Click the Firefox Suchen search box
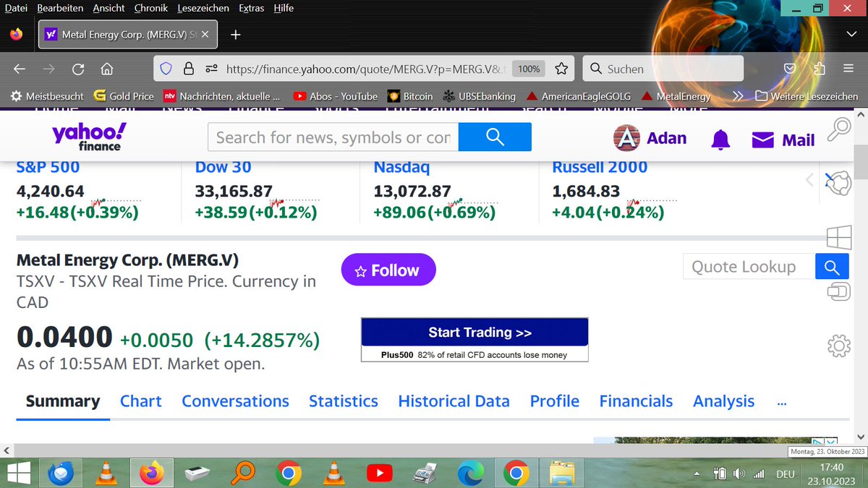The height and width of the screenshot is (488, 868). click(663, 69)
